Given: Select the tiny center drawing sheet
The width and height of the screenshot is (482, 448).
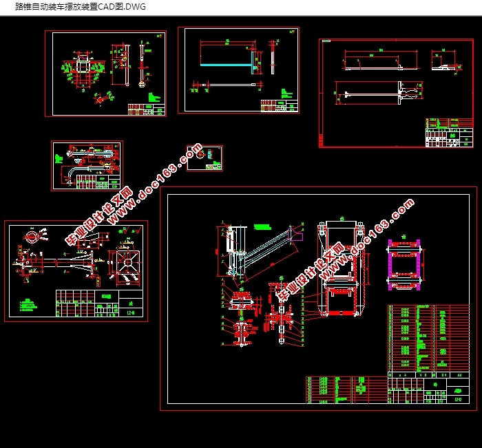Looking at the screenshot, I should pos(205,158).
